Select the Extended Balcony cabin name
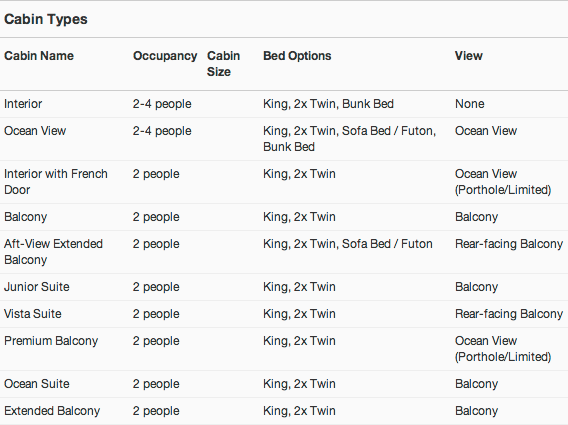 52,411
